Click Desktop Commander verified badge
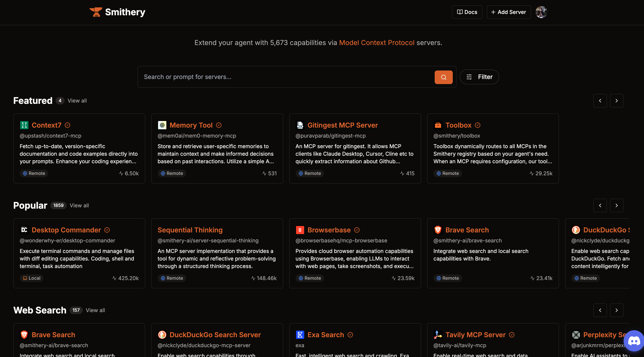 click(x=107, y=230)
